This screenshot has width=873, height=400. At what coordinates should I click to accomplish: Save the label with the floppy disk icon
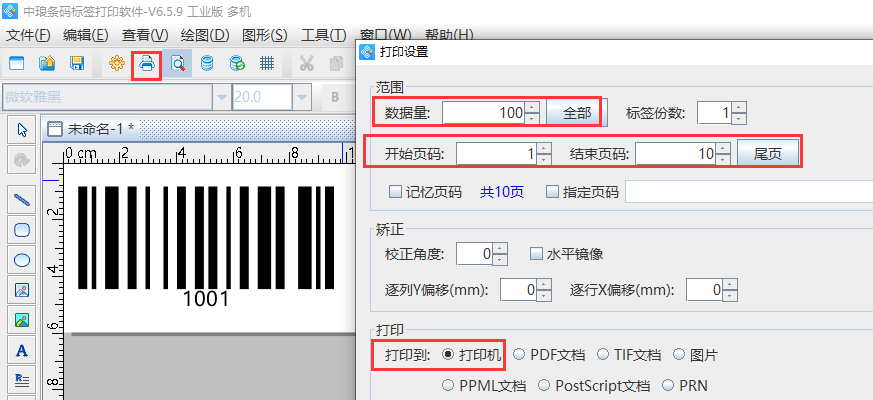tap(77, 64)
